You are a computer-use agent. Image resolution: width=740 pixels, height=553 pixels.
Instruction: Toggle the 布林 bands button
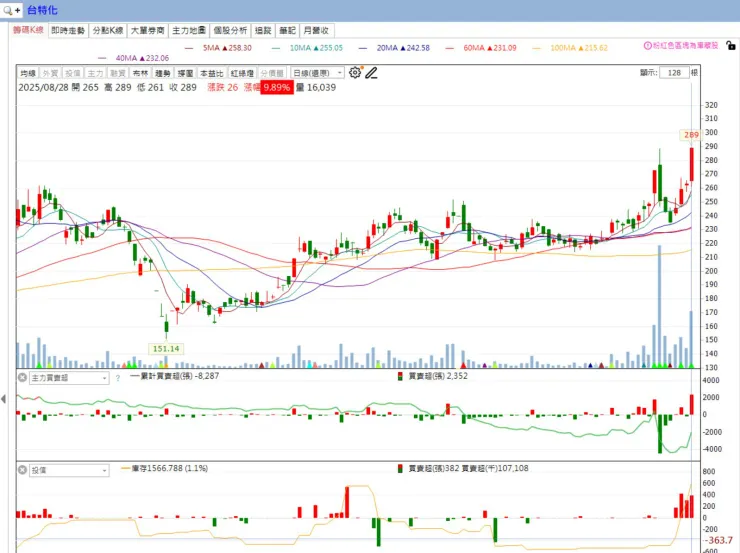(x=140, y=73)
